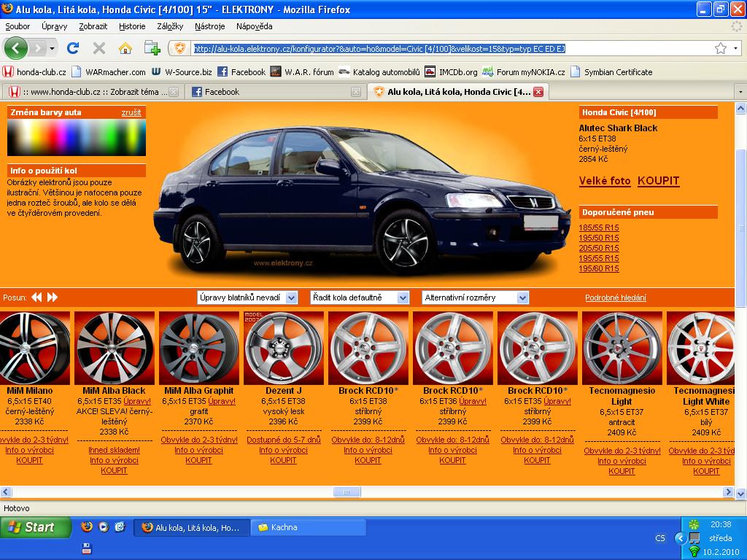Pick a color from the car color palette
747x560 pixels.
tap(76, 137)
